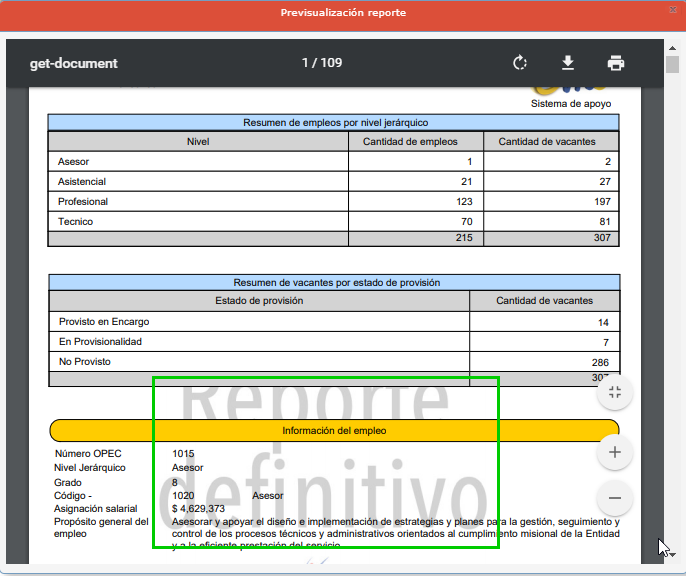The height and width of the screenshot is (576, 686).
Task: Print the report using the printer icon
Action: (616, 63)
